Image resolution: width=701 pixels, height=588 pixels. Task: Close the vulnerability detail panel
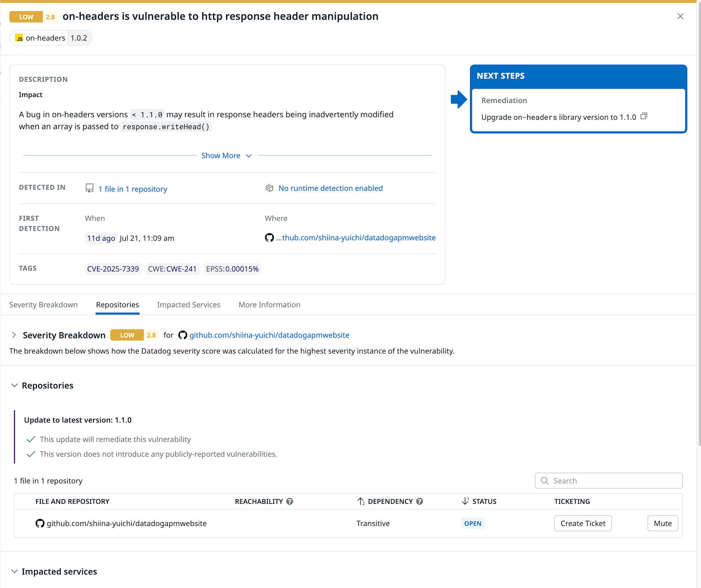(680, 16)
